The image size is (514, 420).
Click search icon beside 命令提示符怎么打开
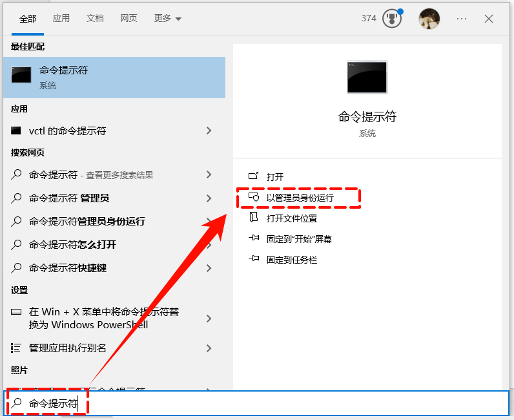click(16, 244)
